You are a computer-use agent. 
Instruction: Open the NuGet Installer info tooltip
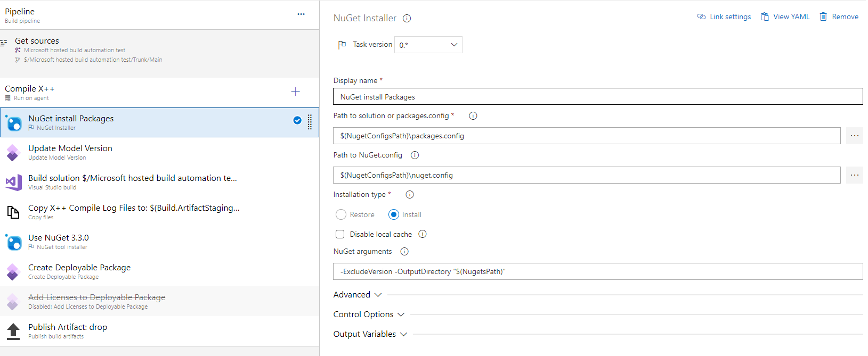click(407, 19)
